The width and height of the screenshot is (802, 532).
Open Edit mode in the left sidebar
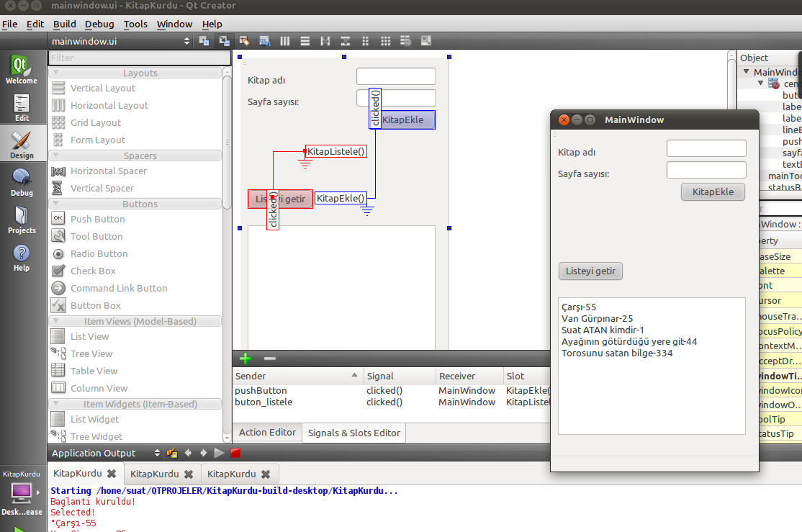tap(22, 107)
